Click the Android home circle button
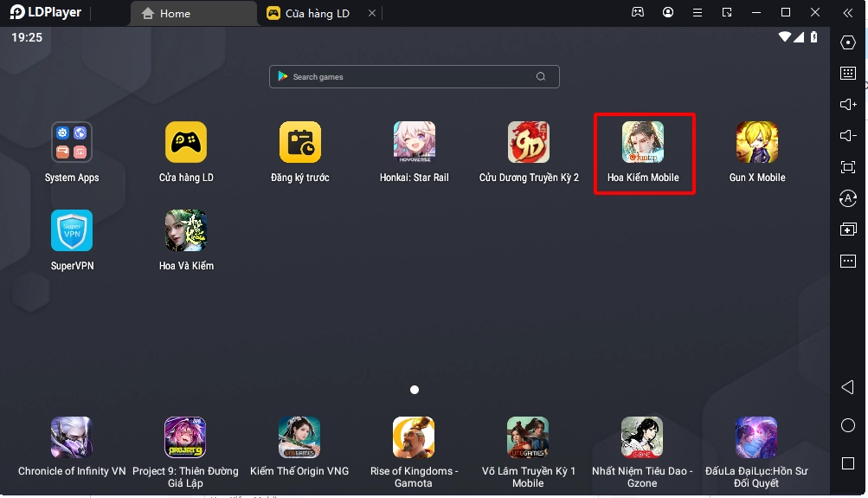868x498 pixels. coord(847,425)
